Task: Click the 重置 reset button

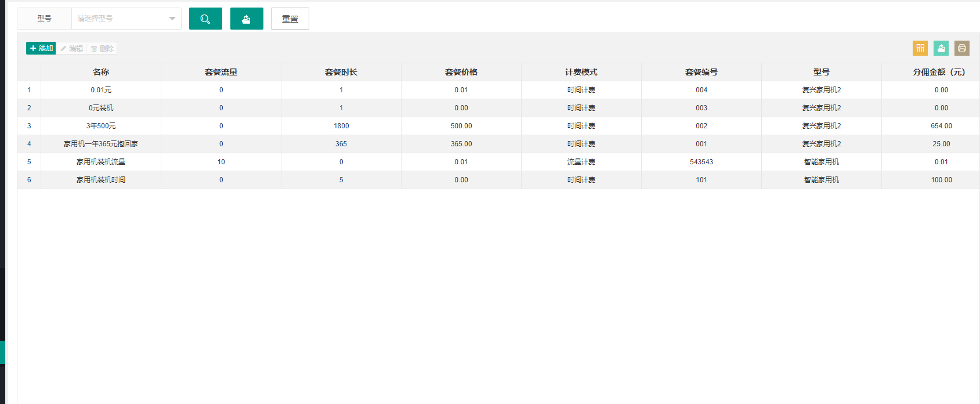Action: (x=290, y=19)
